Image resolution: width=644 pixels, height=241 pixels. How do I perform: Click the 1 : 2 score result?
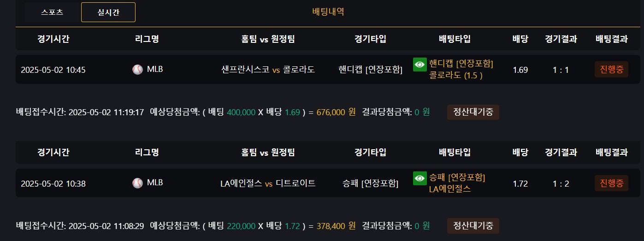pos(561,183)
